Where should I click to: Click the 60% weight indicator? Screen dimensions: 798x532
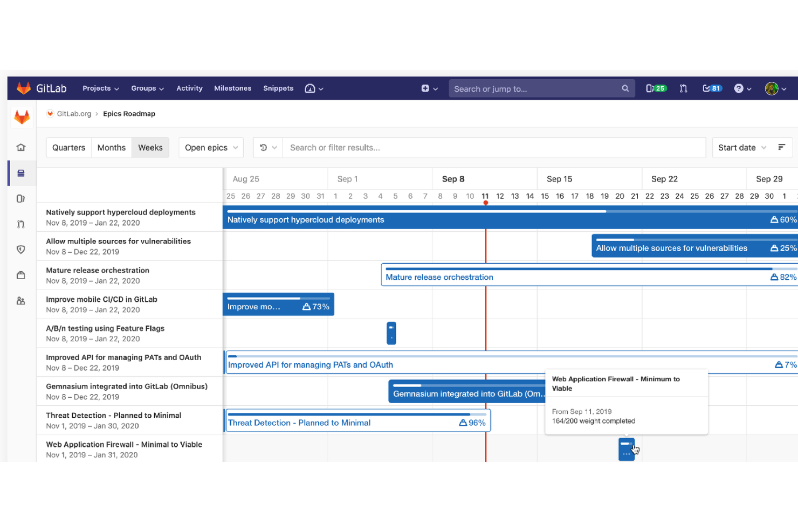pyautogui.click(x=783, y=220)
